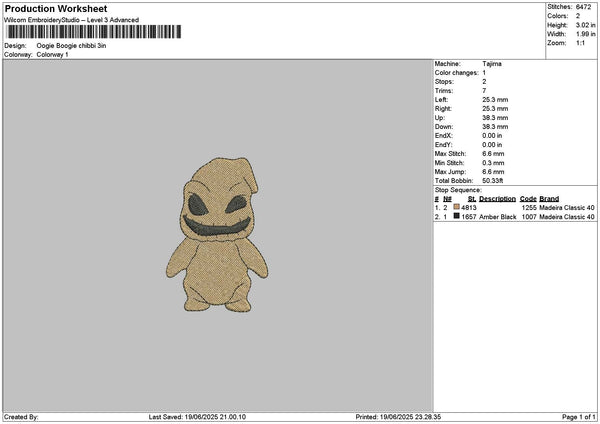Click the Total Bobbin value 50.33ft
Screen dimensions: 600x424
click(x=497, y=180)
